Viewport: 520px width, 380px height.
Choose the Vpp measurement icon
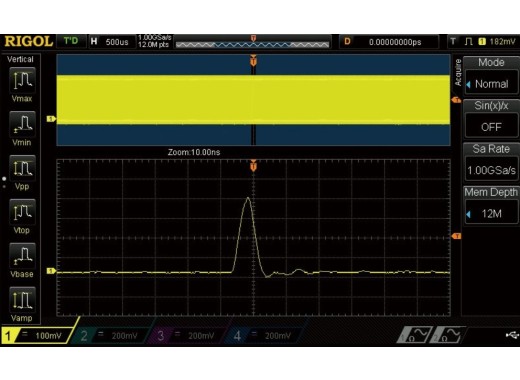point(22,168)
